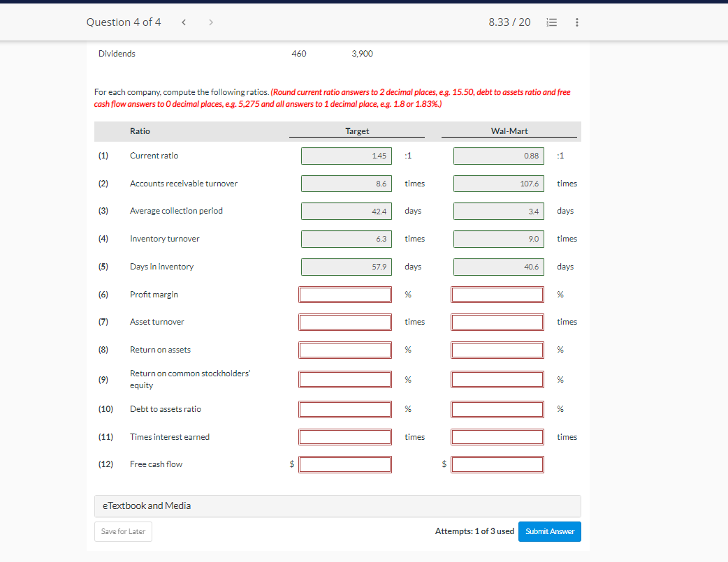Click Target return on common stockholders' equity input
Viewport: 728px width, 562px height.
tap(345, 379)
